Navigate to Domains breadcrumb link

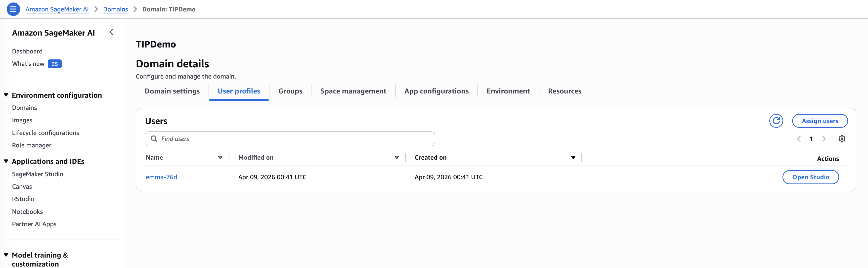[x=116, y=9]
